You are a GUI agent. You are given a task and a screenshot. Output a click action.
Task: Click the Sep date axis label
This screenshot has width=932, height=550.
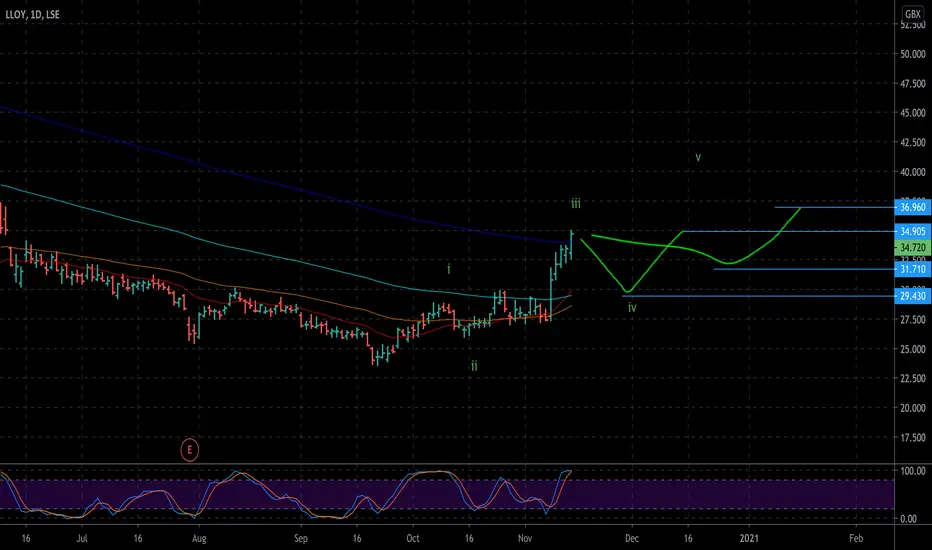[301, 538]
